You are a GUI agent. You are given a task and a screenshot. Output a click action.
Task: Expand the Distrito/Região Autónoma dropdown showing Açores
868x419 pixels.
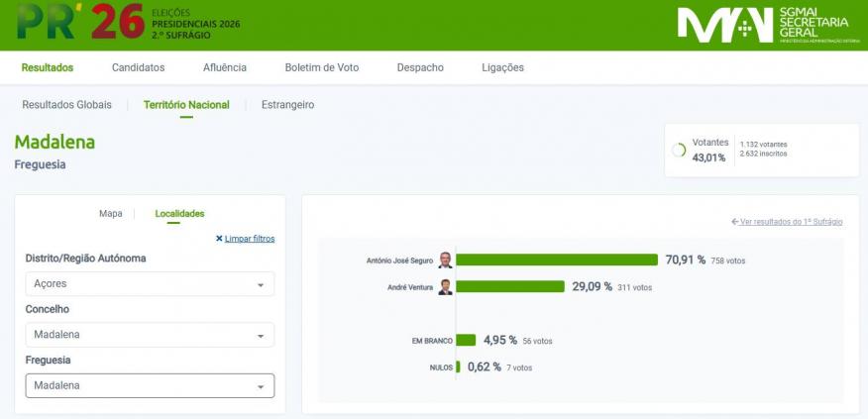[x=150, y=284]
